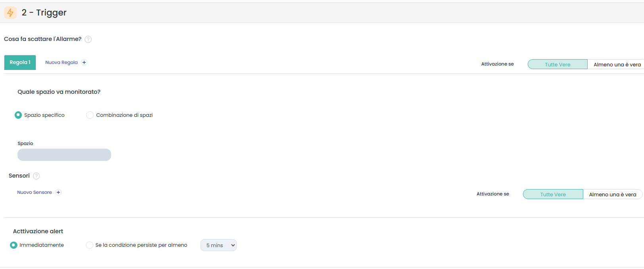Click the Nuovo Sensore link
Viewport: 644px width, 269px height.
(x=35, y=192)
